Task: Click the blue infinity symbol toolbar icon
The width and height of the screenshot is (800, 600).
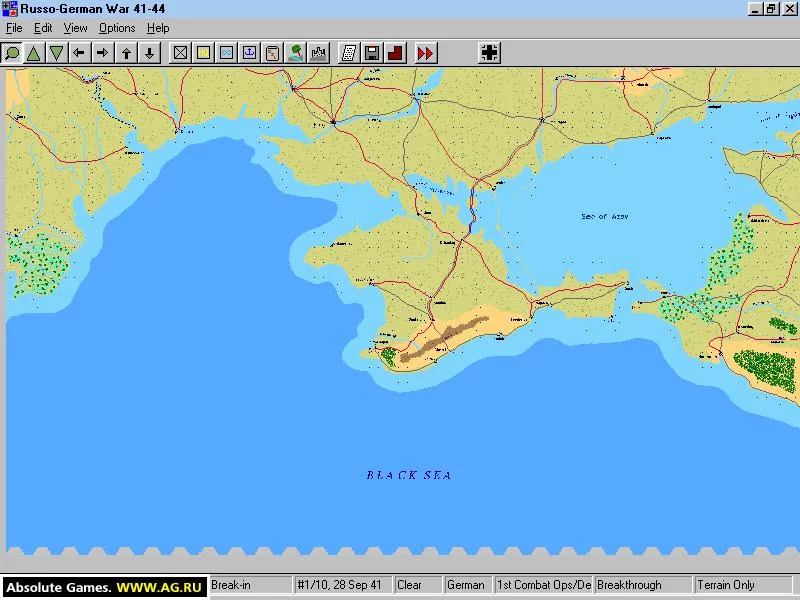Action: tap(227, 53)
